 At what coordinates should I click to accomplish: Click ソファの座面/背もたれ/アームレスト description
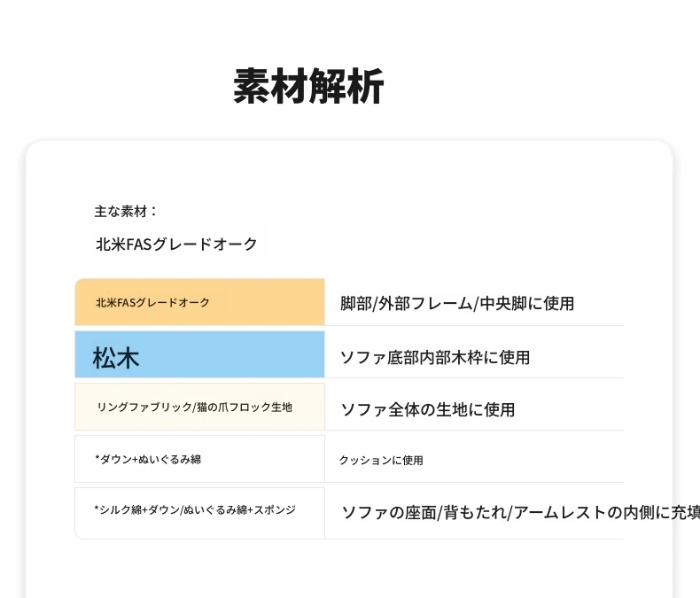[520, 512]
